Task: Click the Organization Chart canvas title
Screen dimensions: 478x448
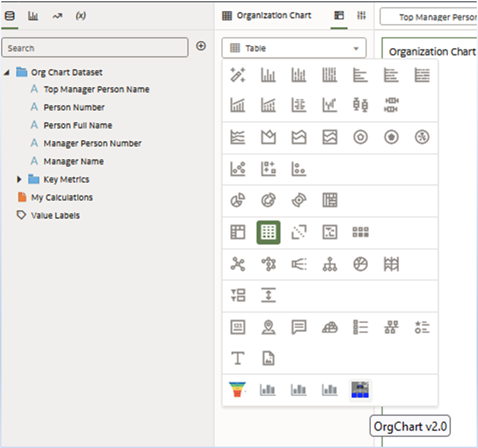Action: click(x=433, y=52)
